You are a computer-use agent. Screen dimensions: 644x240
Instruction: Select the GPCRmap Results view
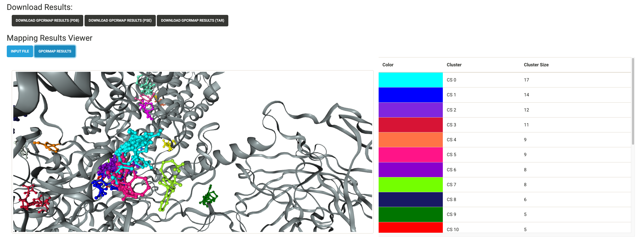[x=55, y=51]
